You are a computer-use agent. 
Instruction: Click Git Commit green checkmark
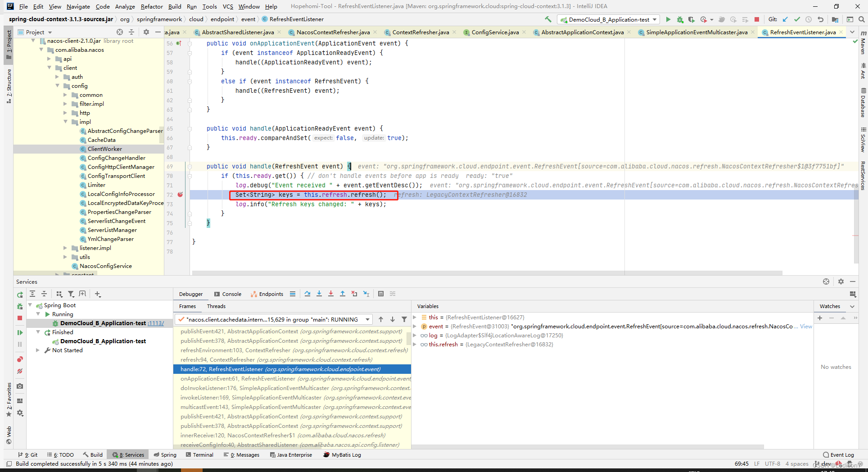797,19
